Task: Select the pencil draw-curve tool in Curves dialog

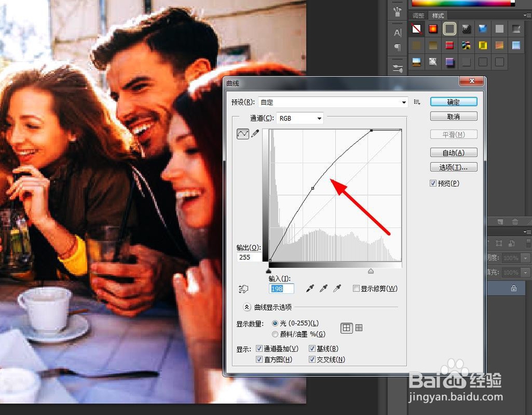Action: coord(255,133)
